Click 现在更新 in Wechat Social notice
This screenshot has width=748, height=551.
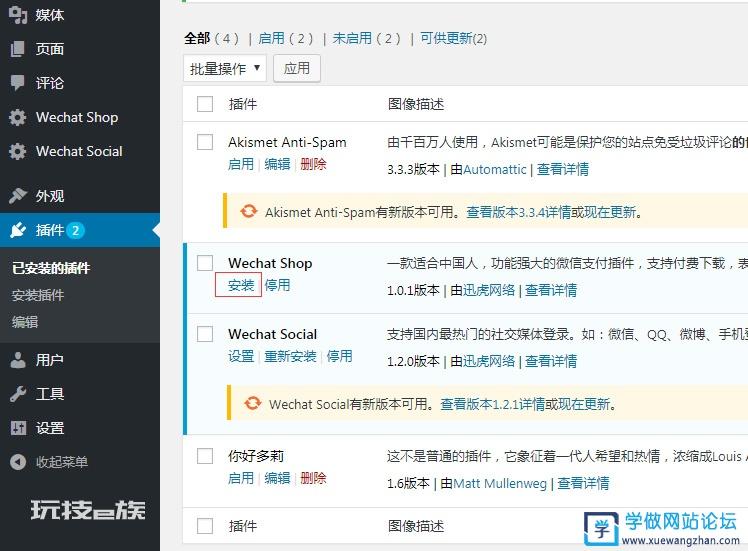point(584,405)
